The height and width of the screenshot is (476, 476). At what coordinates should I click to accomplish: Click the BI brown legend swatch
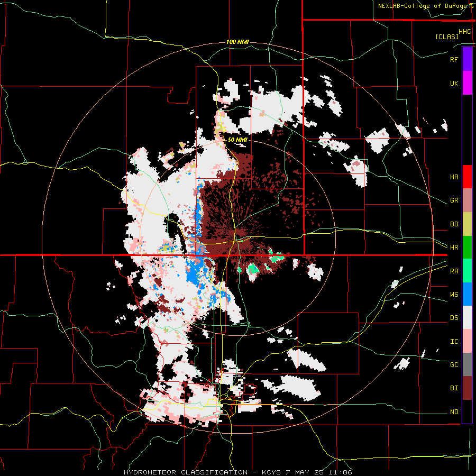(x=467, y=388)
